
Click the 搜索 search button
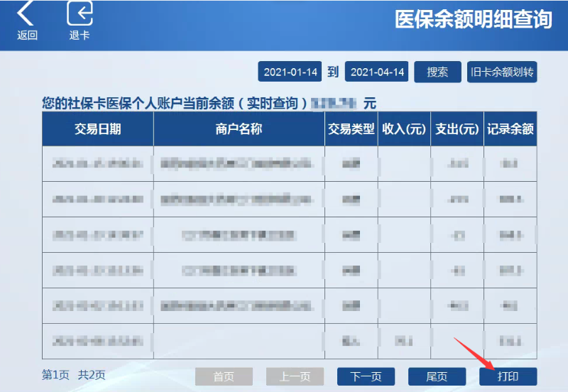pyautogui.click(x=437, y=72)
